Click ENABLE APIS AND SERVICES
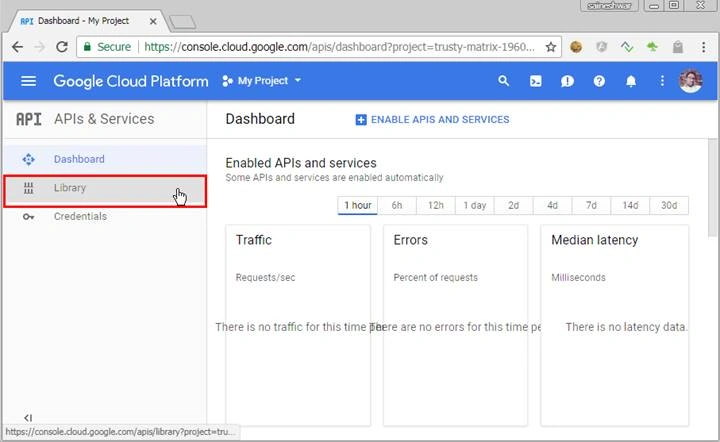This screenshot has height=442, width=720. coord(433,119)
